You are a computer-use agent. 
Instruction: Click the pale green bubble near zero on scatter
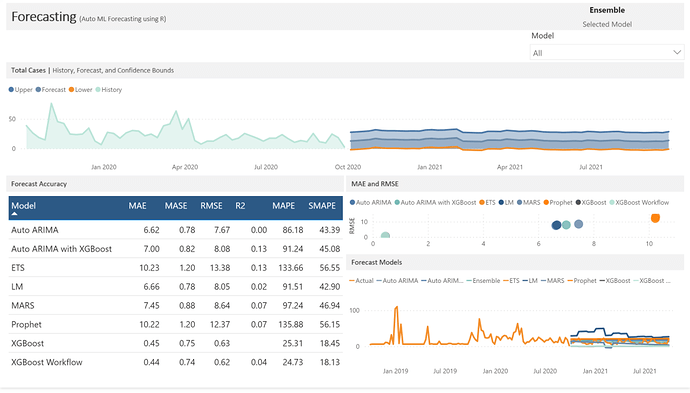point(385,235)
